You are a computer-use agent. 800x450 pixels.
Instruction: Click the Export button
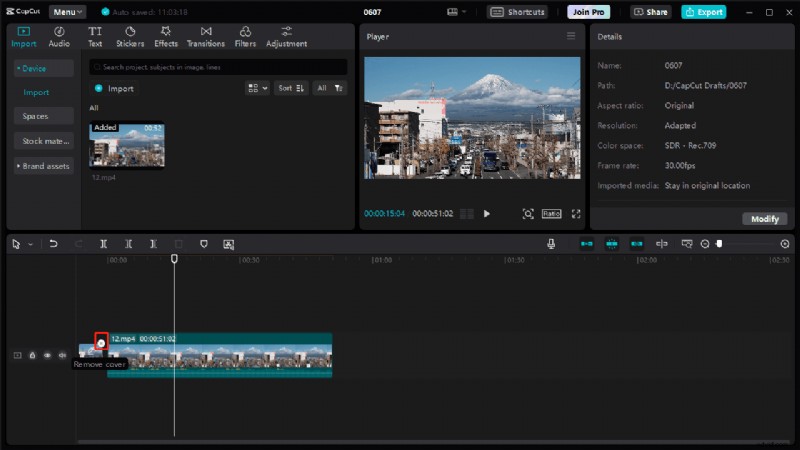(x=704, y=12)
